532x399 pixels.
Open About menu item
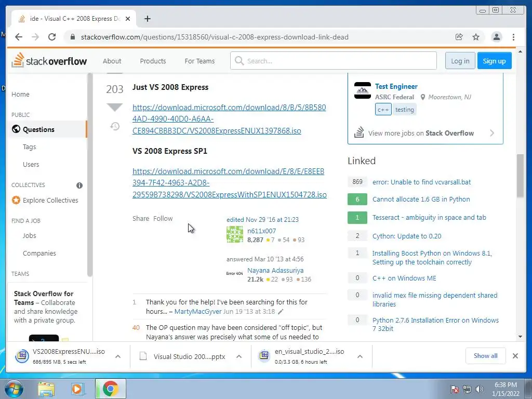tap(112, 61)
